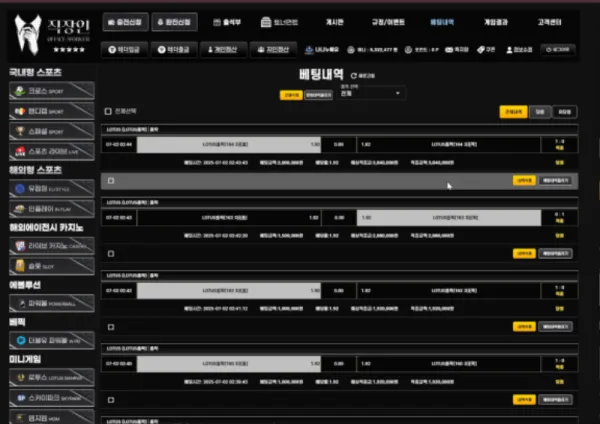Click yellow button on highlighted gray bet row

(x=524, y=181)
